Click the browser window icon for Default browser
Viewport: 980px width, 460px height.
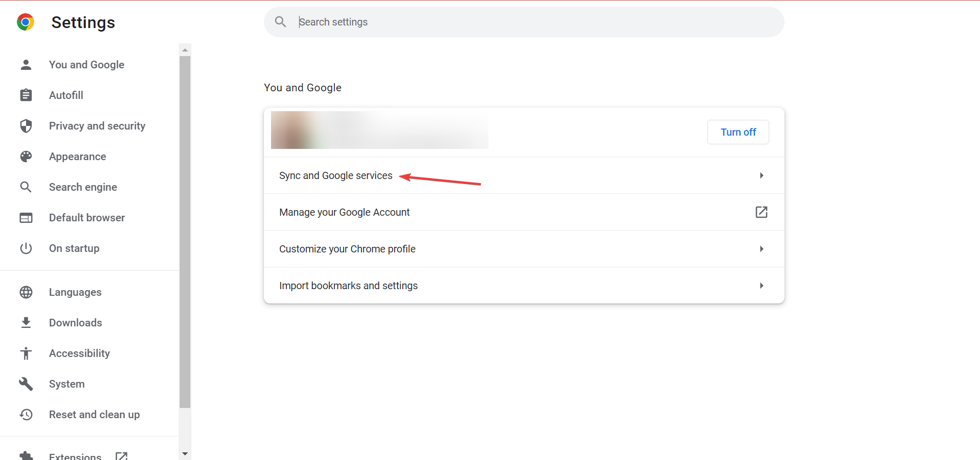click(26, 218)
